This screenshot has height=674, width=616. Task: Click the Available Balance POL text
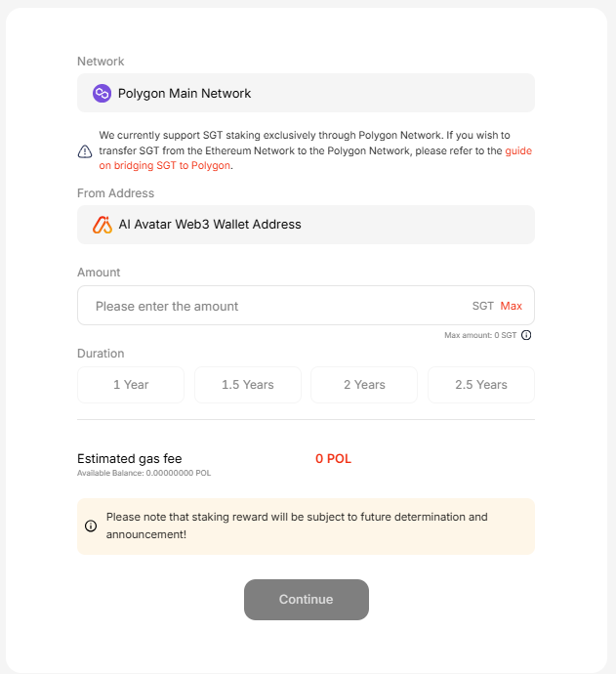coord(144,473)
